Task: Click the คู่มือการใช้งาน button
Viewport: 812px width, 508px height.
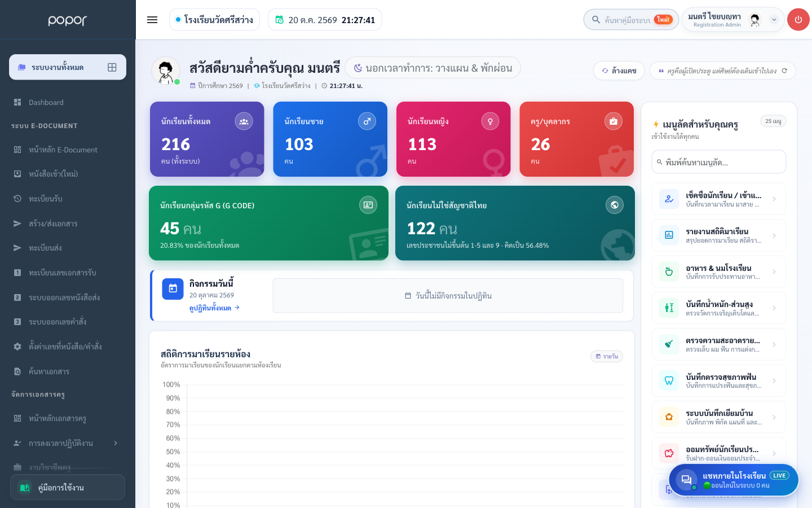Action: [x=68, y=487]
